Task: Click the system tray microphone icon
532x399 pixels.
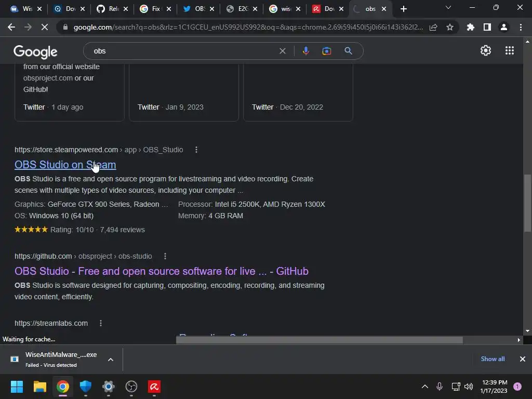Action: click(440, 387)
